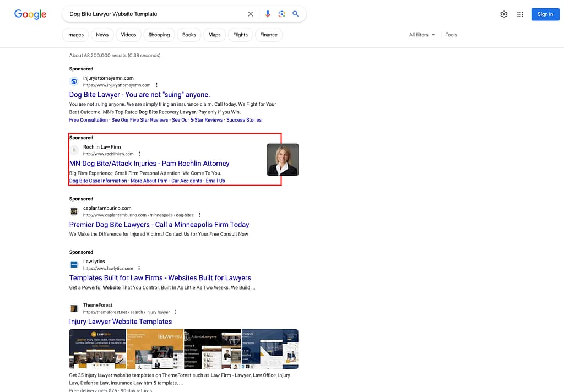Click the AtlantaLawyers template thumbnail
The image size is (564, 392).
click(x=213, y=349)
